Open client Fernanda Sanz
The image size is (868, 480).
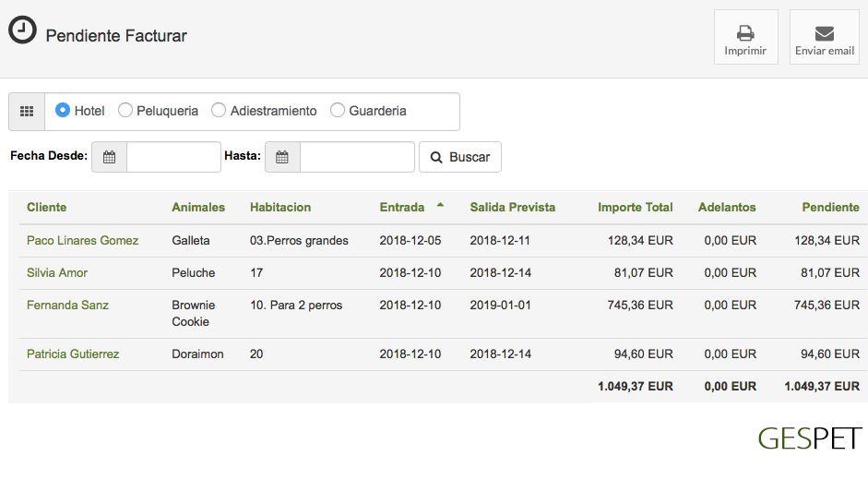[x=67, y=306]
